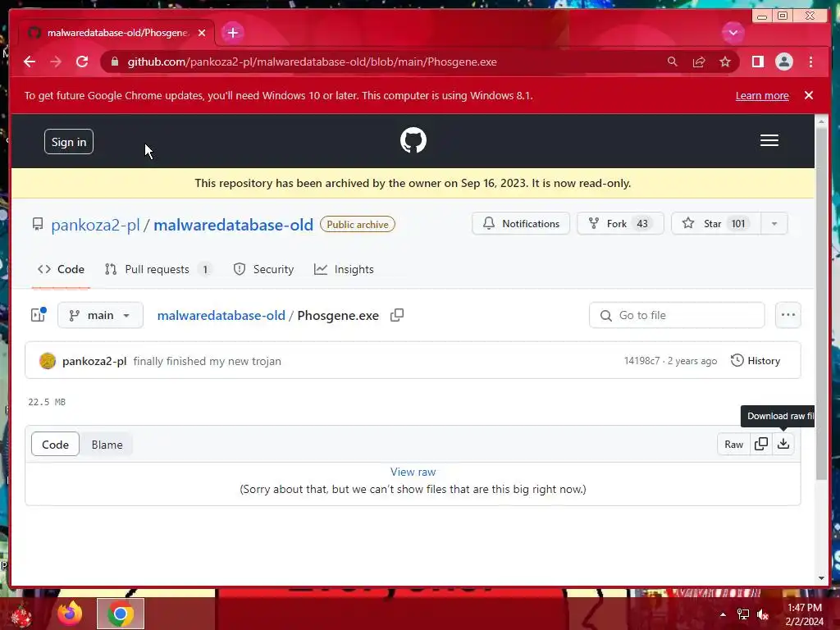This screenshot has height=630, width=840.
Task: Close the malwaredatabase-old tab
Action: point(202,33)
